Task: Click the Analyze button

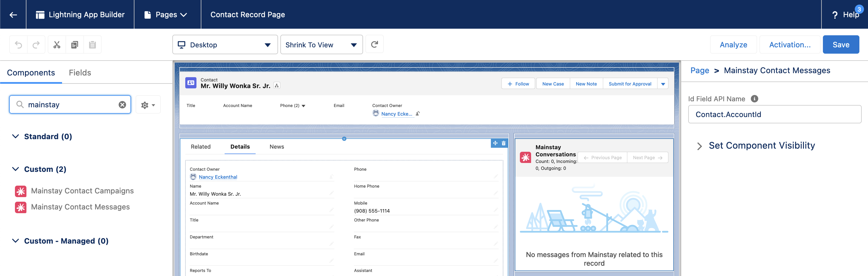Action: pos(733,44)
